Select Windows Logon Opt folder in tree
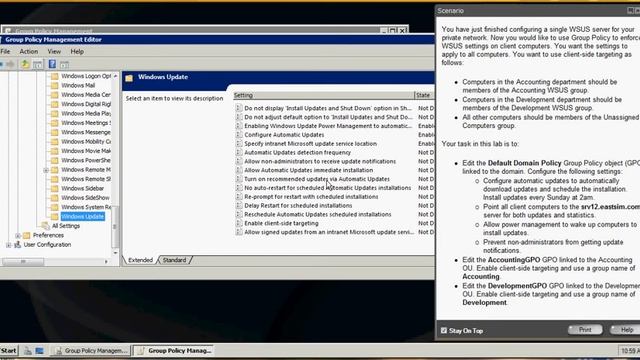 click(86, 76)
